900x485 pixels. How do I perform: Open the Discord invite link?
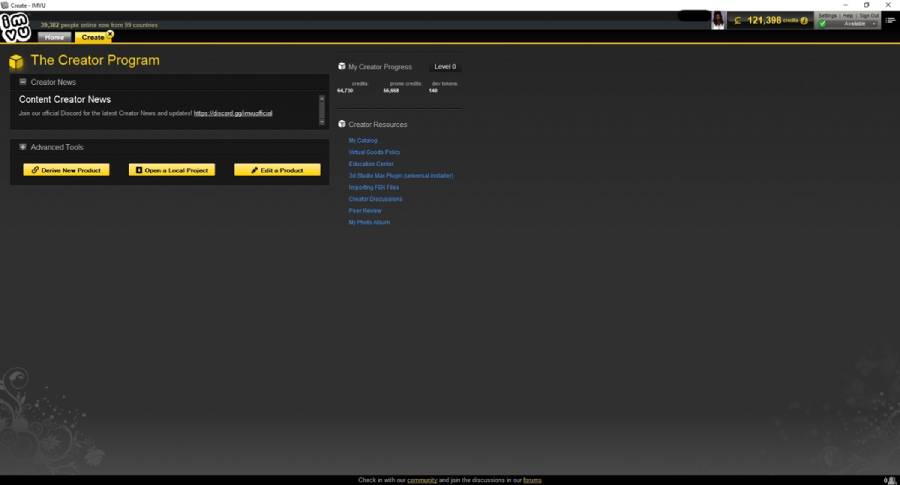coord(233,113)
